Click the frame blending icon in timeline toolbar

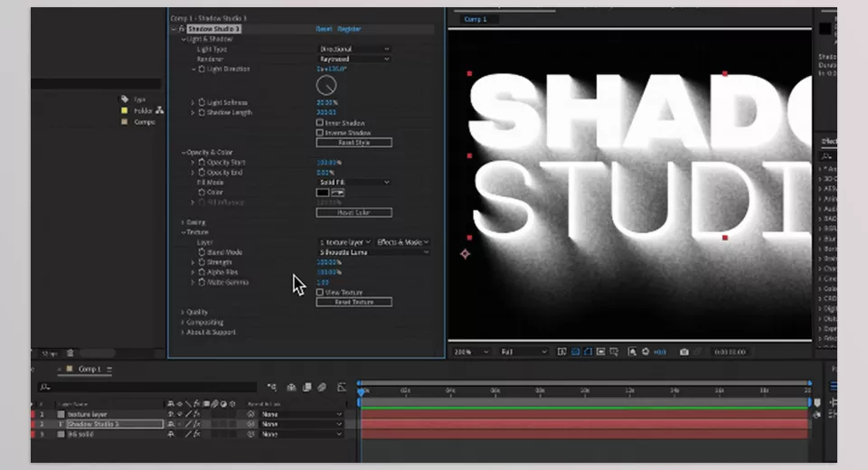[307, 387]
